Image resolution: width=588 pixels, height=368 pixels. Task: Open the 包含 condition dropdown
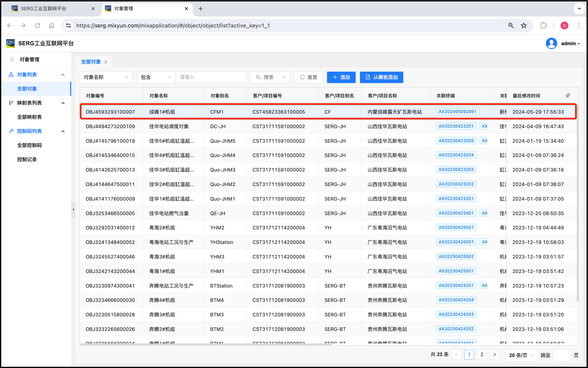156,77
